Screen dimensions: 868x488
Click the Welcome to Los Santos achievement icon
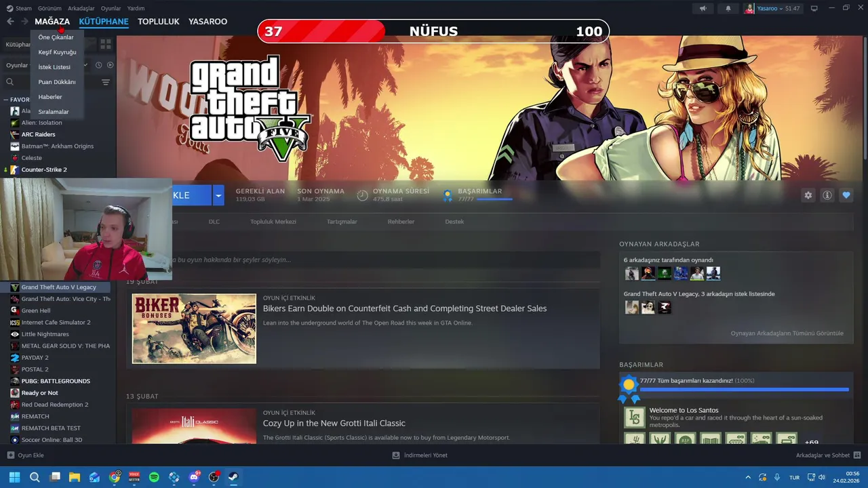click(635, 417)
